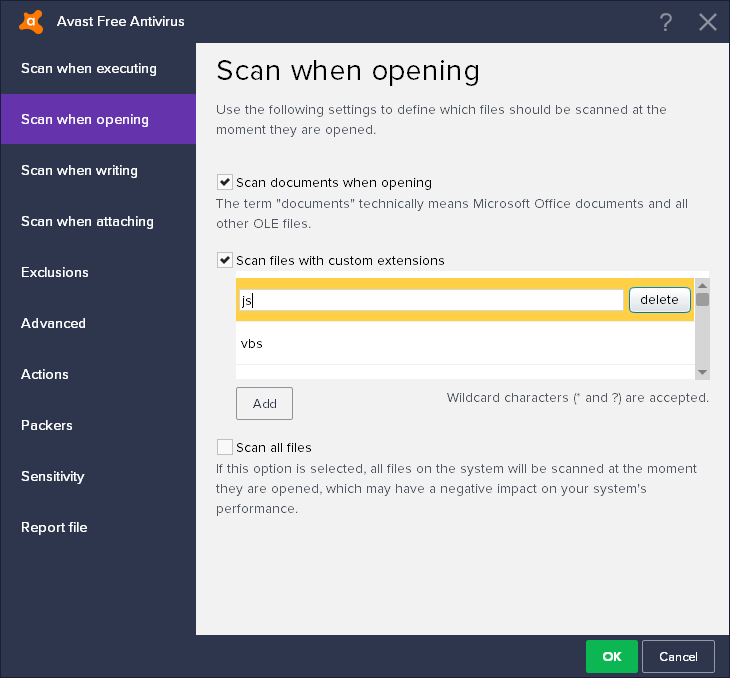730x678 pixels.
Task: Switch to Scan when writing section
Action: (x=79, y=171)
